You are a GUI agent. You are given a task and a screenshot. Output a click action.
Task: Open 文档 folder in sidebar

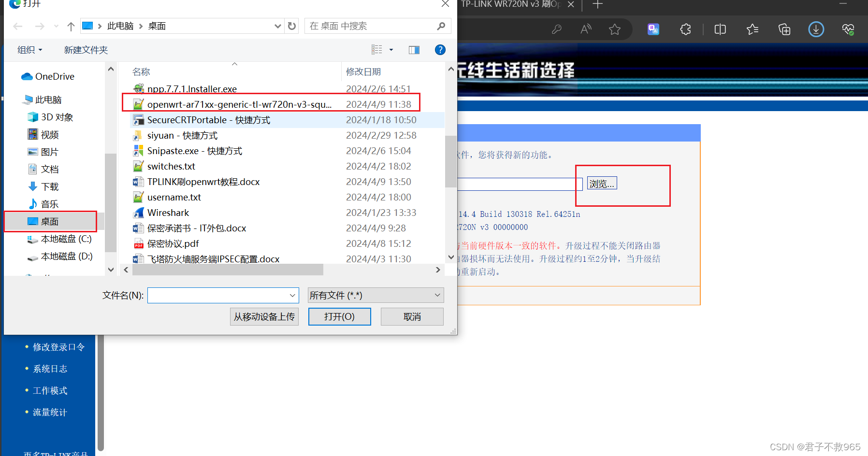(x=43, y=169)
